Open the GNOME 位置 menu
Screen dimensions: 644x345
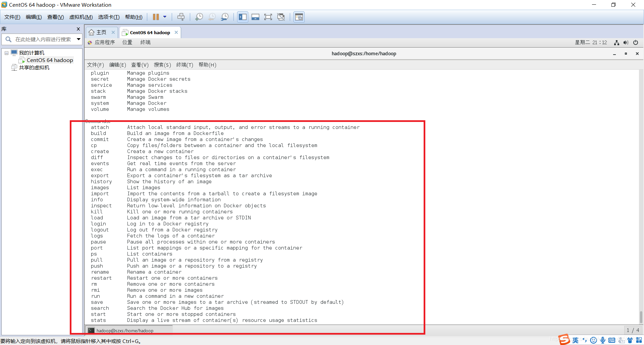(127, 43)
